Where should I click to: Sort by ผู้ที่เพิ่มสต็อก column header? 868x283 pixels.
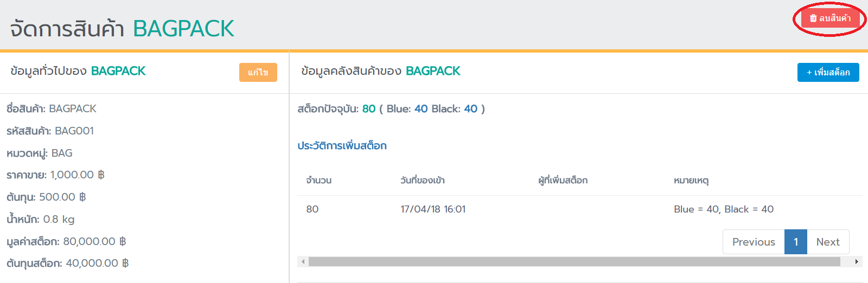pos(563,181)
